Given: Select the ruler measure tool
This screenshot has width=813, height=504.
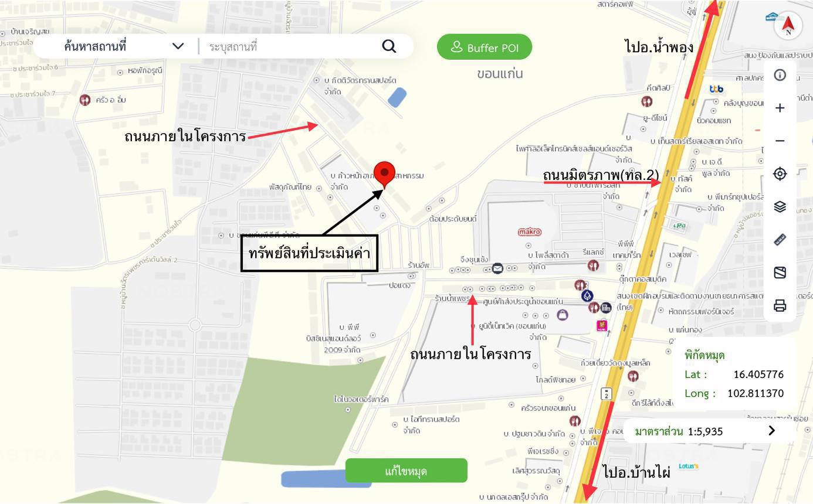Looking at the screenshot, I should point(780,239).
